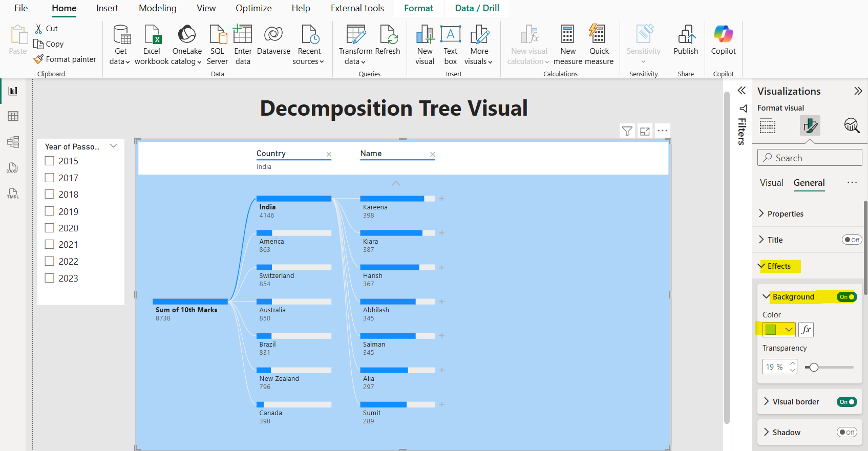868x451 pixels.
Task: Open Table view in left sidebar
Action: [x=13, y=116]
